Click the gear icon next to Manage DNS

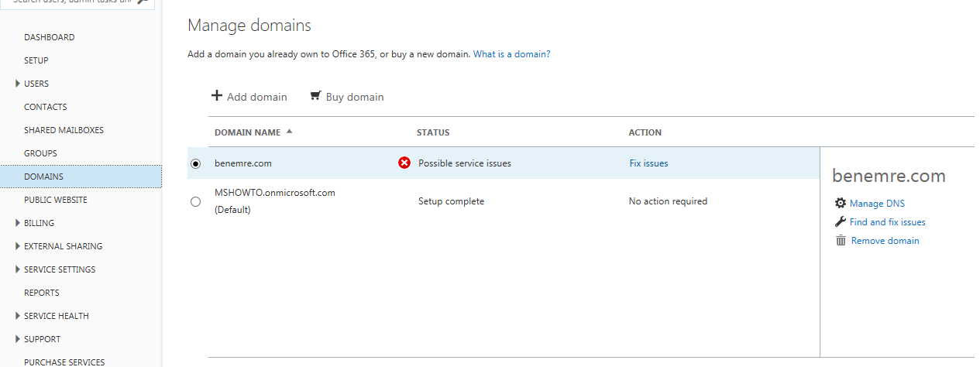pos(841,203)
